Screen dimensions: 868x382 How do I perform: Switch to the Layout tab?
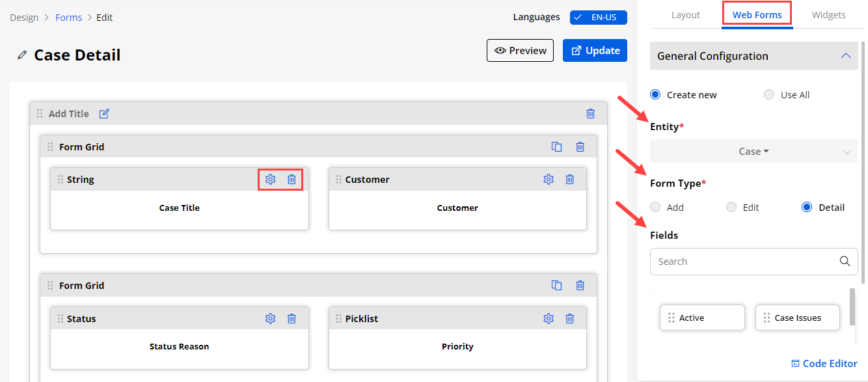coord(685,15)
